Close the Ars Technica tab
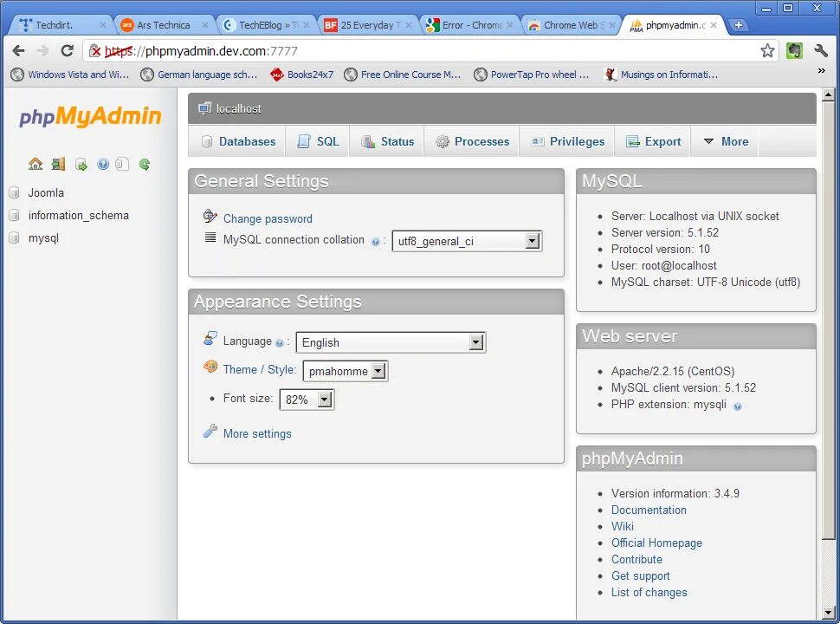This screenshot has height=624, width=840. tap(204, 25)
